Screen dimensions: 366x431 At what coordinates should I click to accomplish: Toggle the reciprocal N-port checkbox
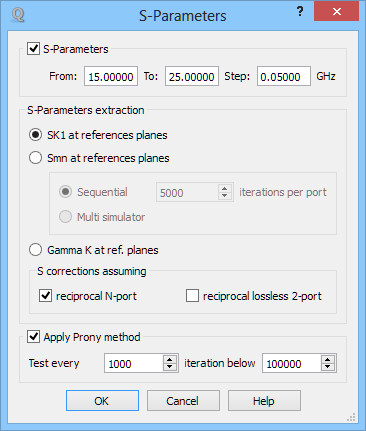pyautogui.click(x=45, y=296)
